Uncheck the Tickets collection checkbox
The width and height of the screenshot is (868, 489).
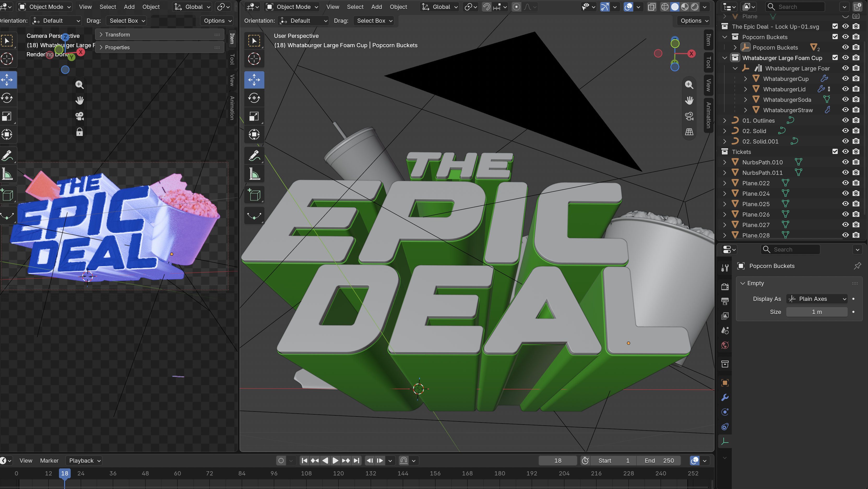pos(835,152)
